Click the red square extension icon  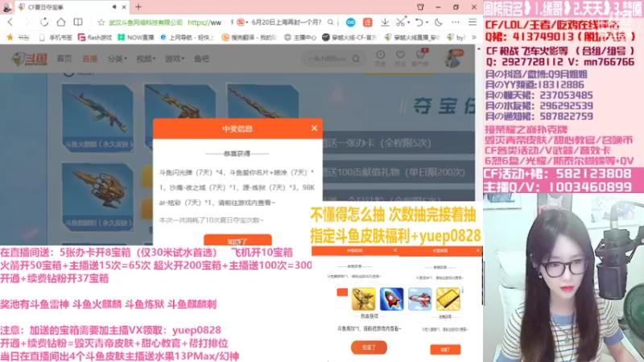[x=367, y=23]
